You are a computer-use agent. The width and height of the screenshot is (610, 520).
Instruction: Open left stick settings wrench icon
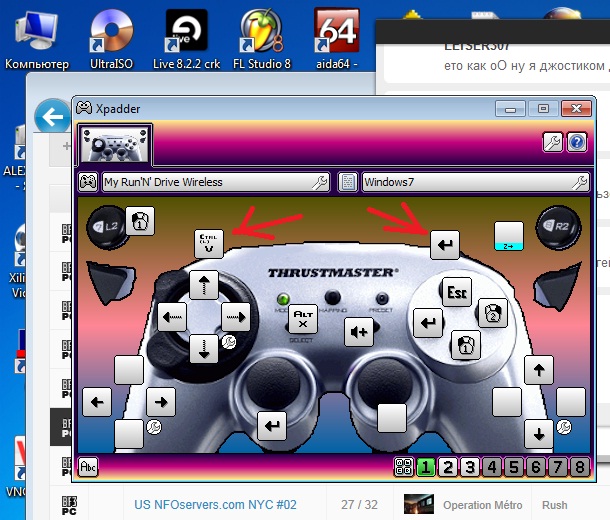(x=154, y=427)
